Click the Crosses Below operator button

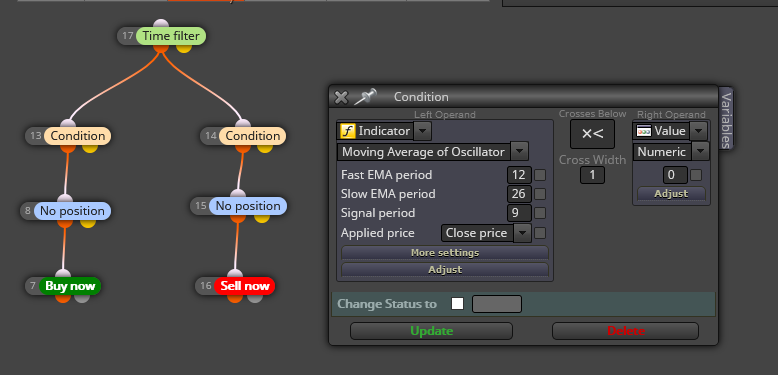tap(592, 134)
